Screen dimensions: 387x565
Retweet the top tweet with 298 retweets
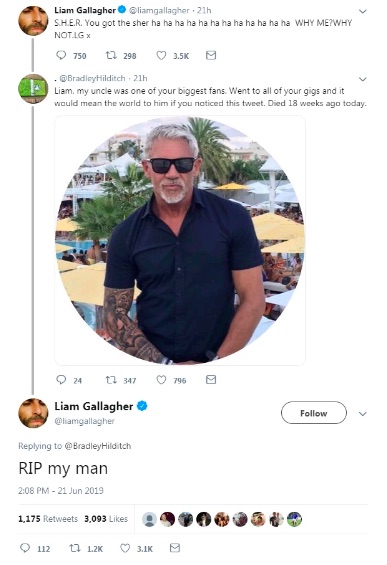point(111,55)
